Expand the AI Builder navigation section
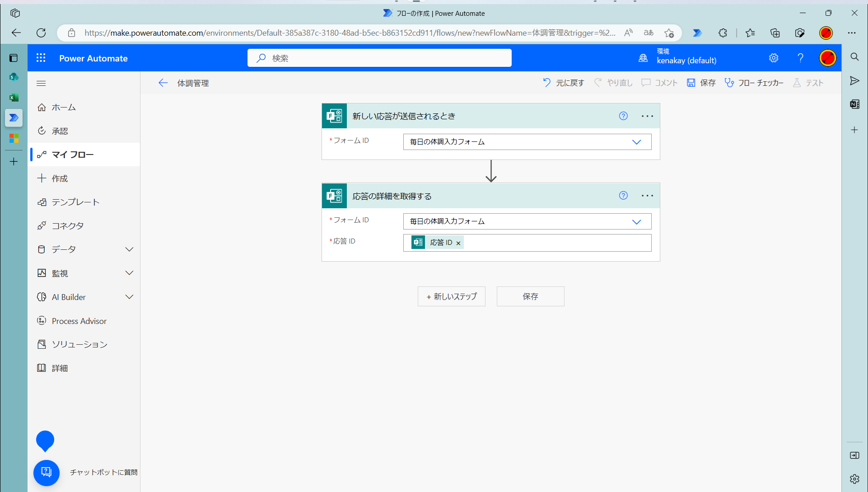The image size is (868, 492). (x=129, y=297)
